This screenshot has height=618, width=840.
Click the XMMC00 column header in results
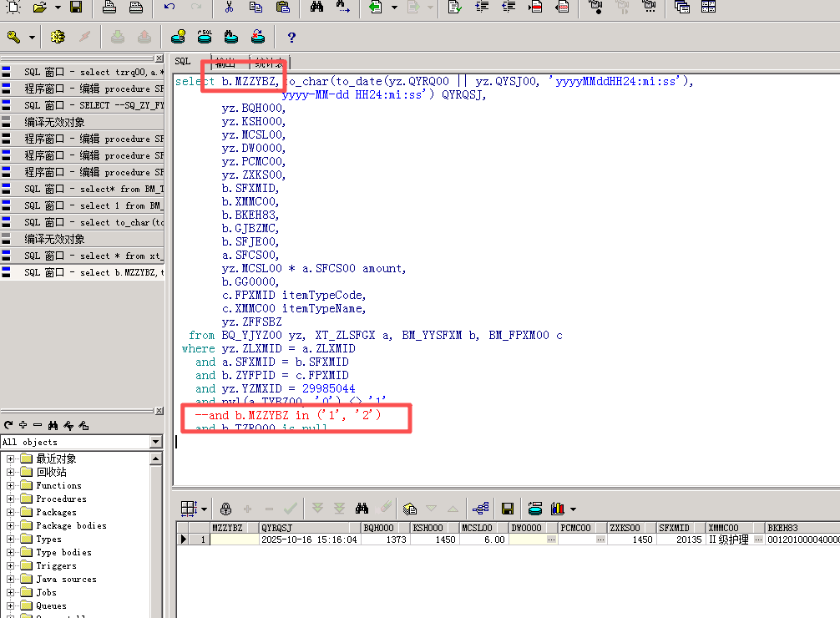[723, 528]
